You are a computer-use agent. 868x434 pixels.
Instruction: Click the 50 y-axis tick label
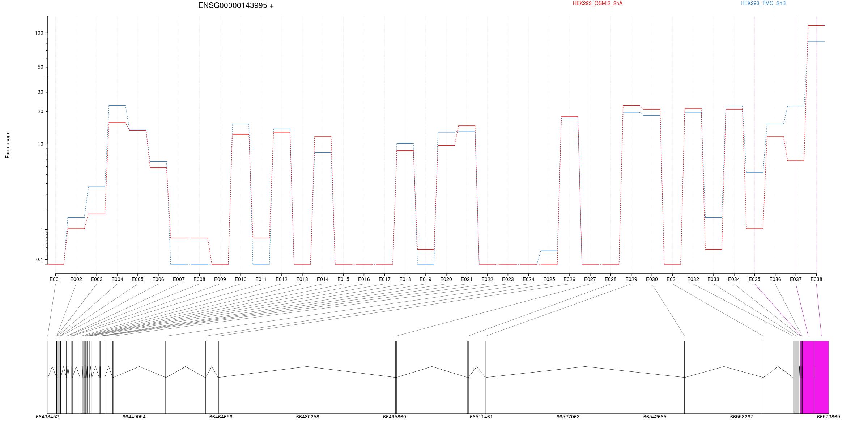coord(40,67)
